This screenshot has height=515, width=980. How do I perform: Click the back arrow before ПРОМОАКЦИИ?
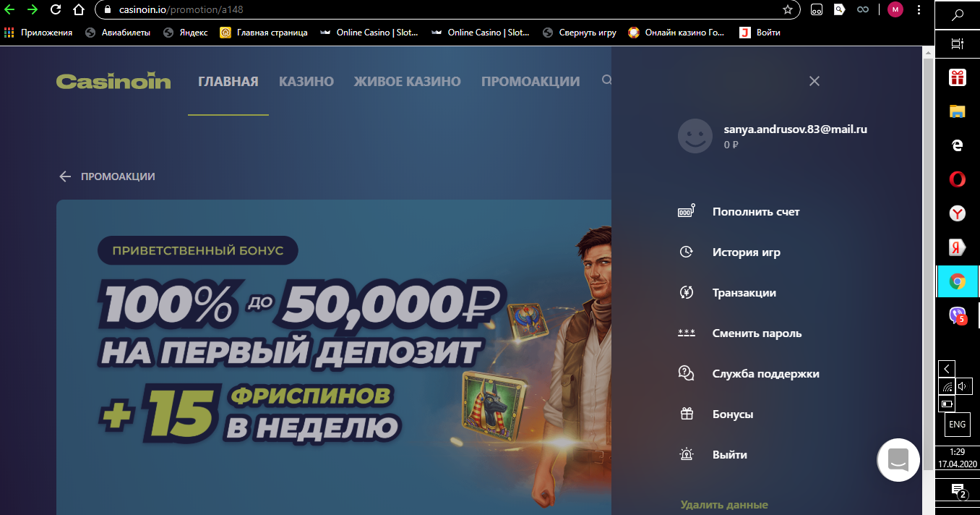[65, 176]
